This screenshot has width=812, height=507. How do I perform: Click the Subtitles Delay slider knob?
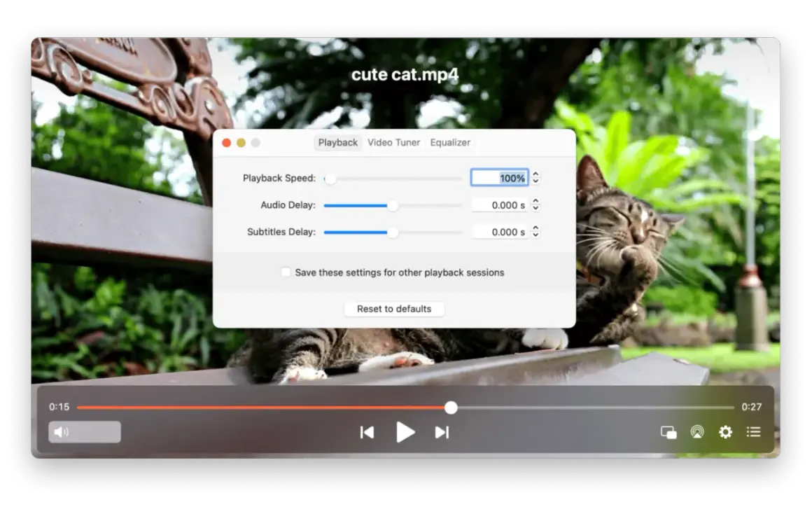pos(393,232)
